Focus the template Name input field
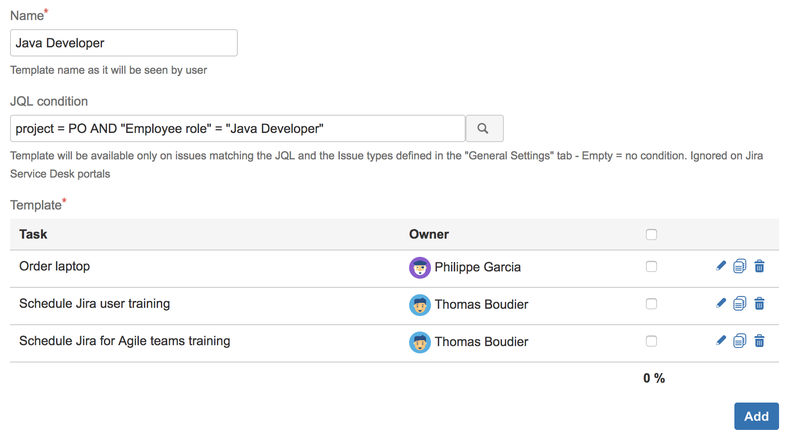 (x=124, y=43)
